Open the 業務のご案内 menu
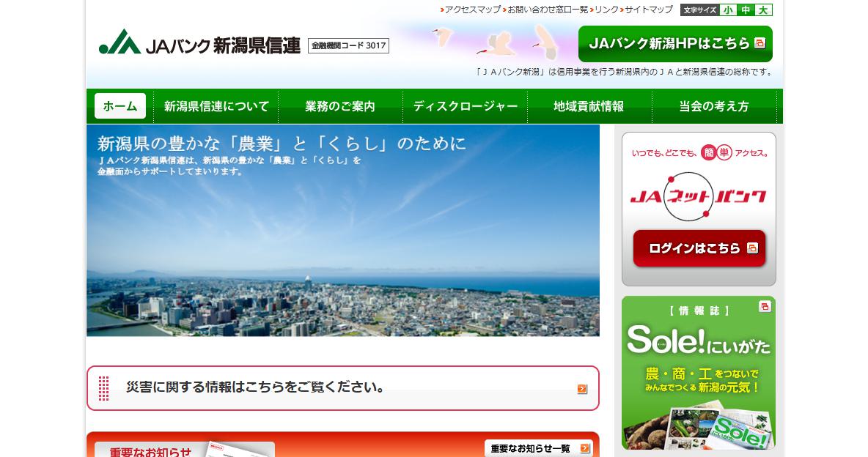Viewport: 868px width, 457px height. [340, 106]
